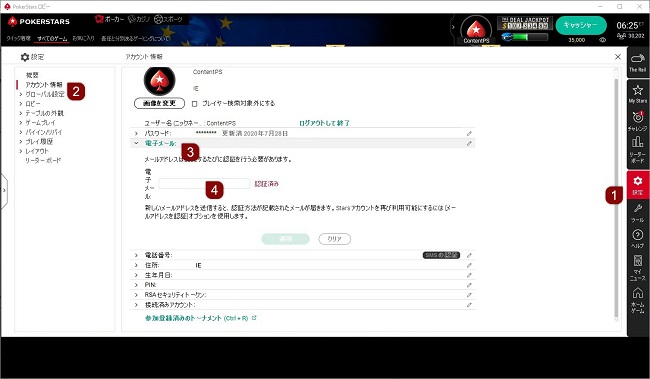650x379 pixels.
Task: Expand ロビー in settings tree
Action: pyautogui.click(x=21, y=104)
